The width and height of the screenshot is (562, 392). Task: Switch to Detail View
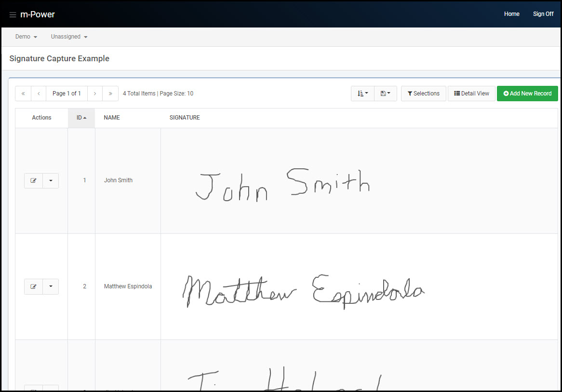coord(471,94)
